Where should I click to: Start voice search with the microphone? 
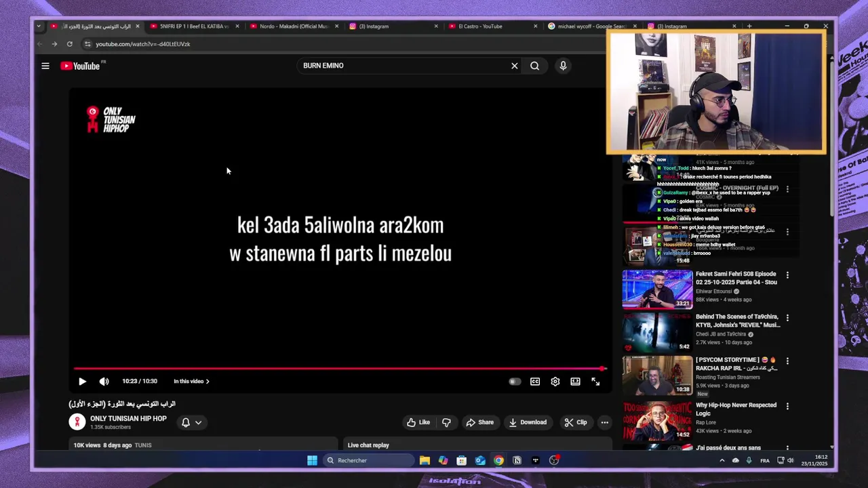[563, 66]
